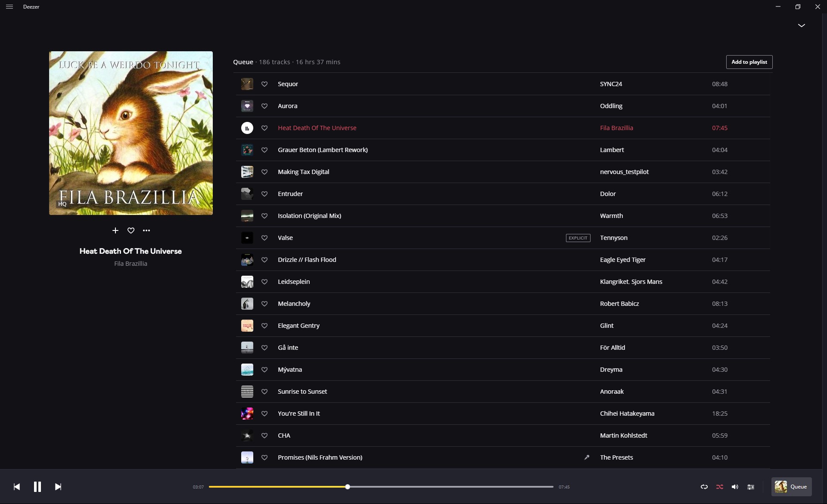Add the queue to a playlist
This screenshot has height=504, width=827.
tap(749, 62)
